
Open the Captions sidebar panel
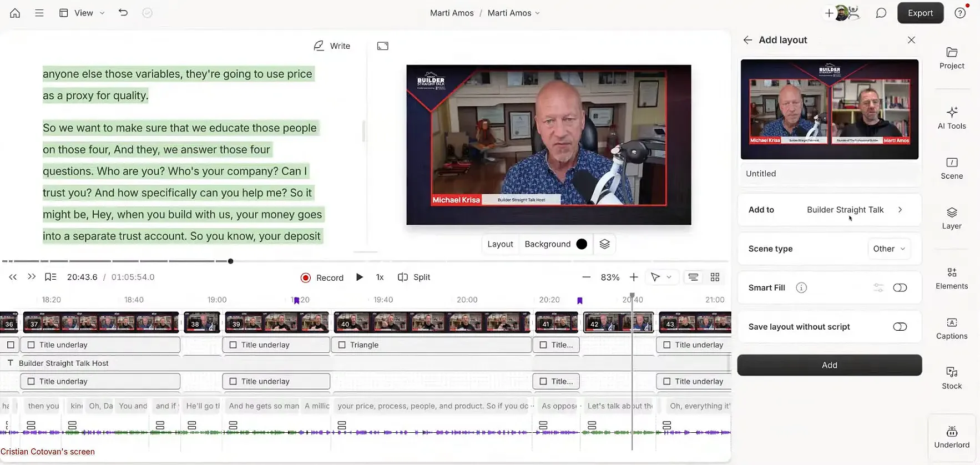click(952, 328)
